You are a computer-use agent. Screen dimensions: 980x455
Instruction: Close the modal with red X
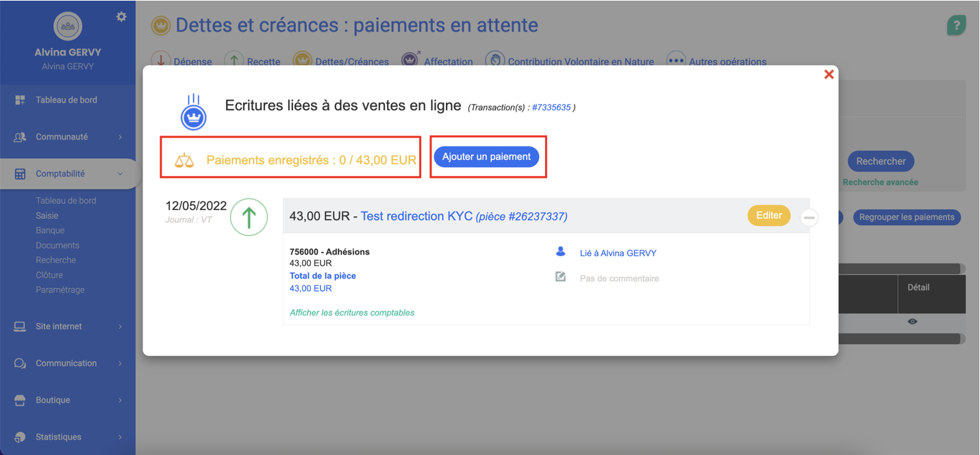[x=829, y=75]
